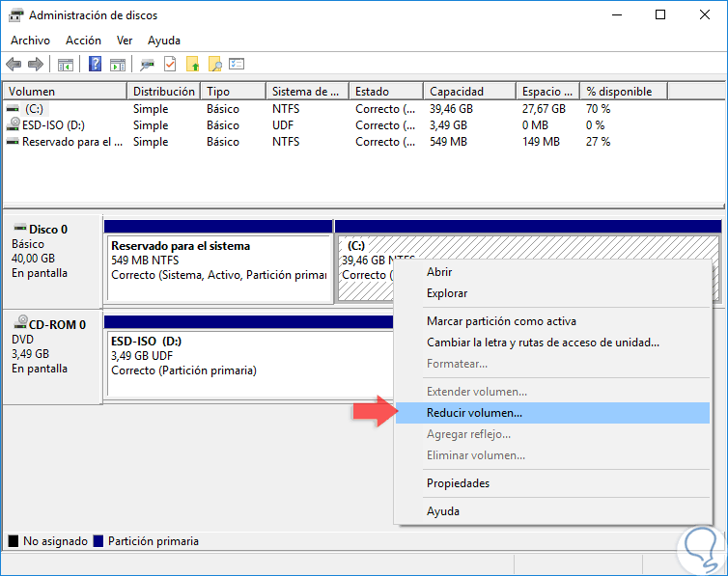Click the red checkmark document icon
Viewport: 728px width, 576px height.
click(170, 65)
